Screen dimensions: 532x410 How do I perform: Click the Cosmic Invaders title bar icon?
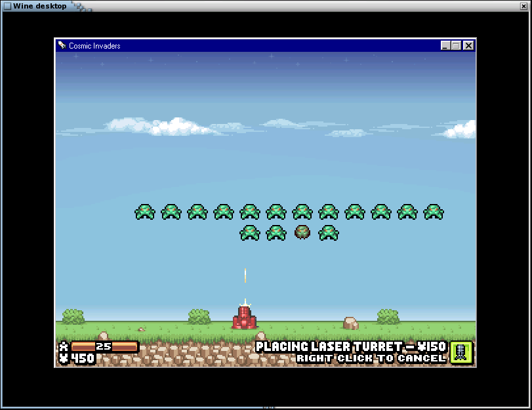62,46
